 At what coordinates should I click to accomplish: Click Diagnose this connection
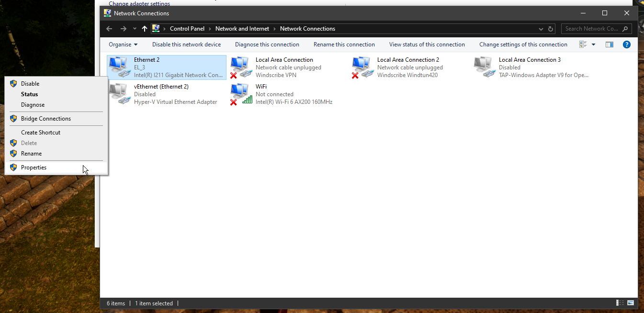click(x=267, y=45)
